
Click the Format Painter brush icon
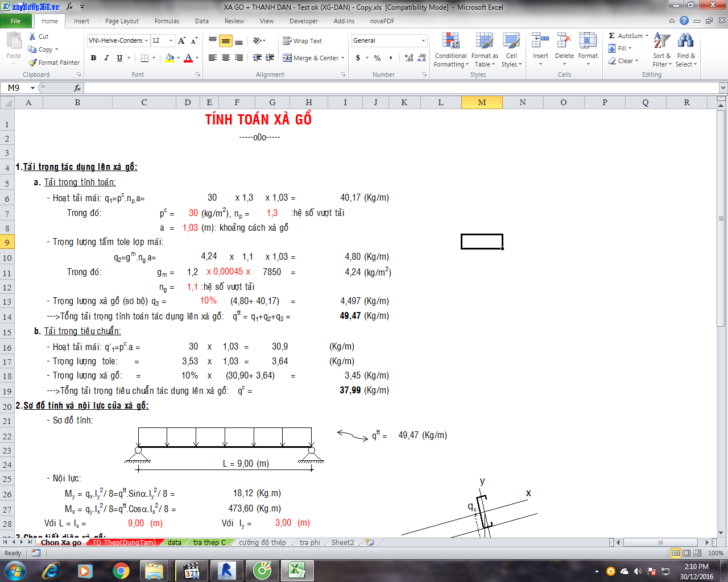point(33,63)
